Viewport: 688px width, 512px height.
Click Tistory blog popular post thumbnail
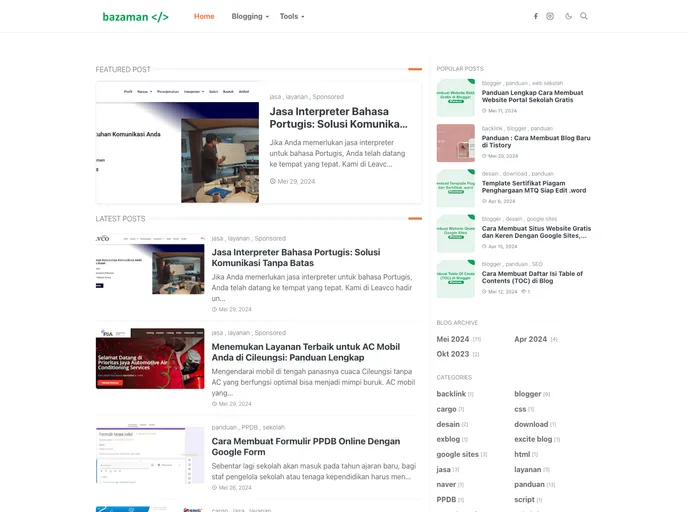point(456,143)
